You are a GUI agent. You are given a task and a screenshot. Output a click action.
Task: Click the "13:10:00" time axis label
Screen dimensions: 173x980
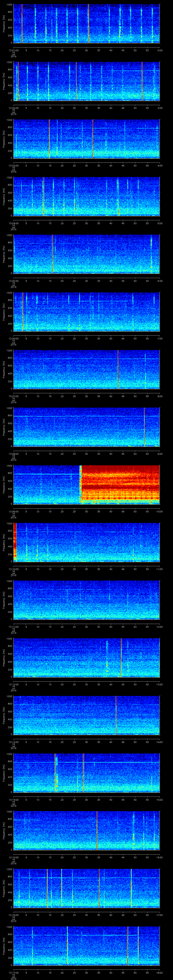(13, 569)
